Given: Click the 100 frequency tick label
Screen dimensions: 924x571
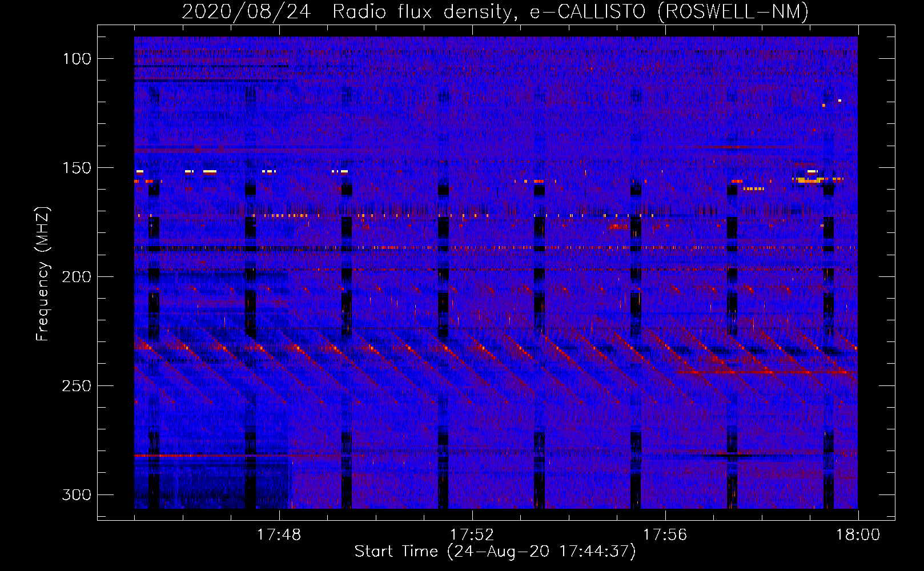Looking at the screenshot, I should [77, 59].
